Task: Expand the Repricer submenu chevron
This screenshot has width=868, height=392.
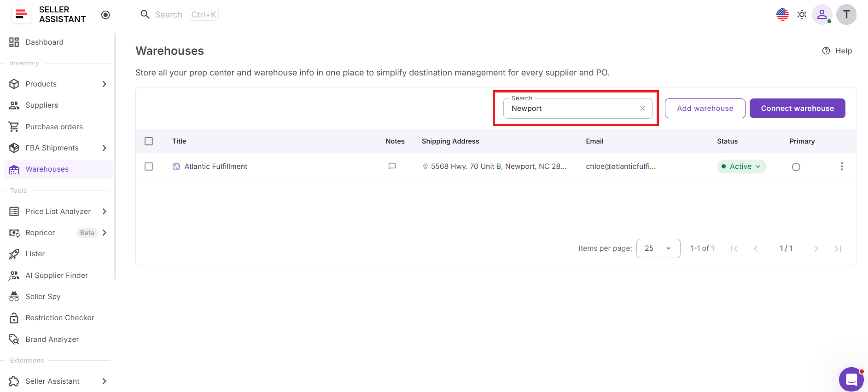Action: [x=105, y=233]
